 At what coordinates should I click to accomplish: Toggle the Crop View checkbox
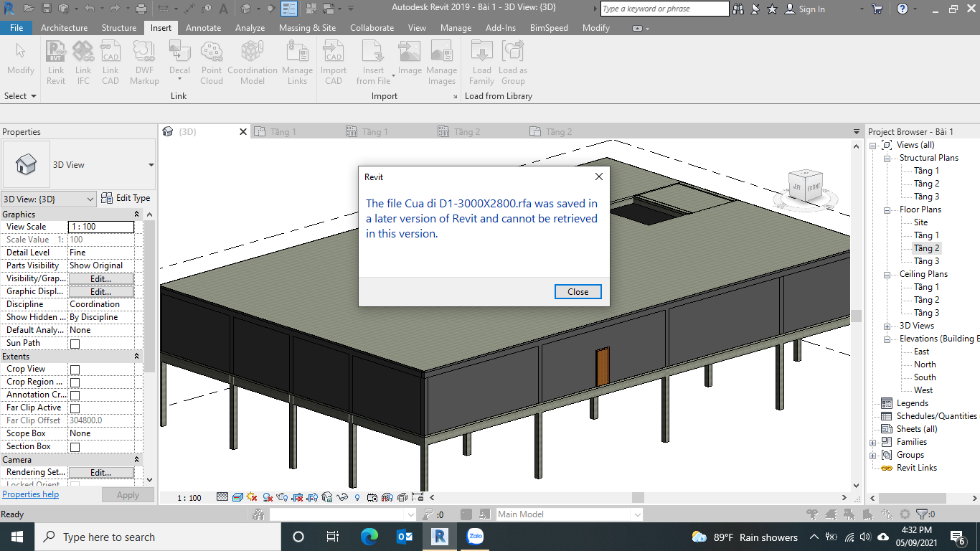coord(75,369)
